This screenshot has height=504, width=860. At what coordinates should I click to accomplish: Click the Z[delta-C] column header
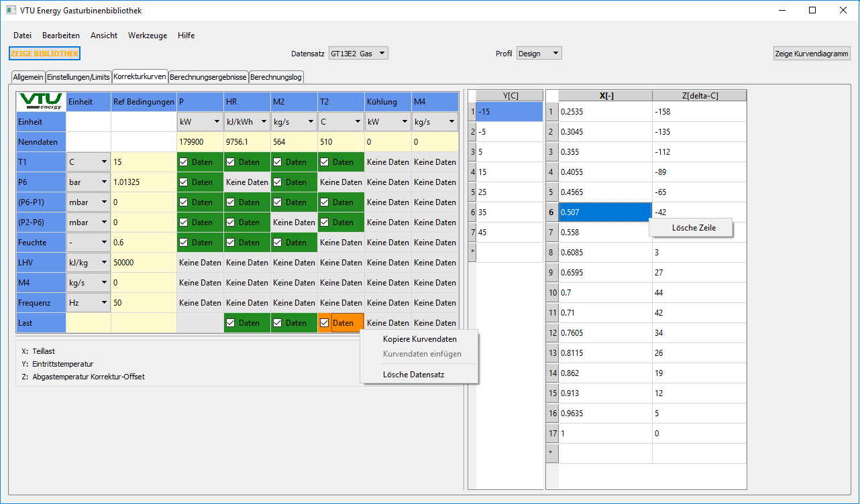click(700, 96)
